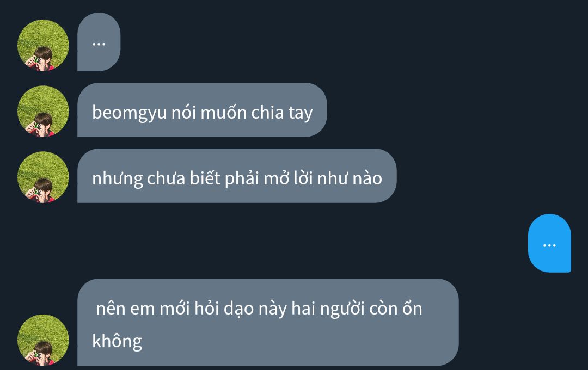
Task: Click the words 'chia tay' in second message
Action: click(281, 113)
